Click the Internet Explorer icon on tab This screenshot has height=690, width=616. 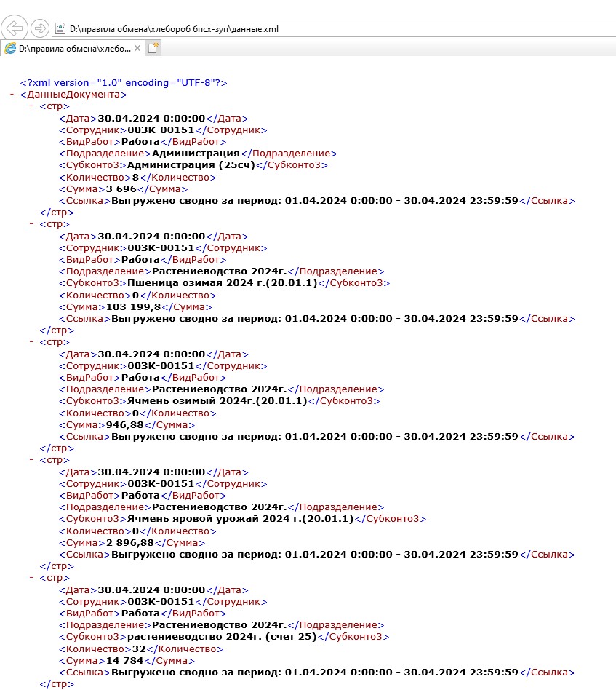tap(9, 49)
